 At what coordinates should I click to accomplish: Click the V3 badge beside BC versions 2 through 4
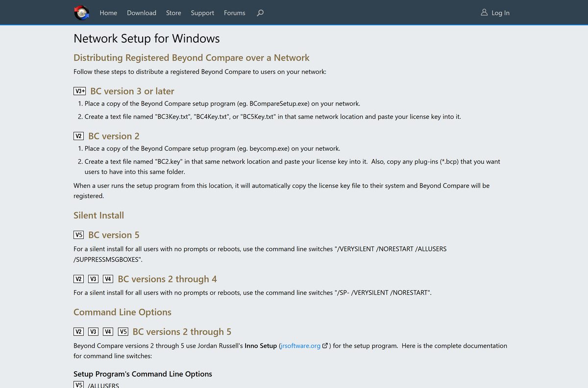[x=94, y=279]
